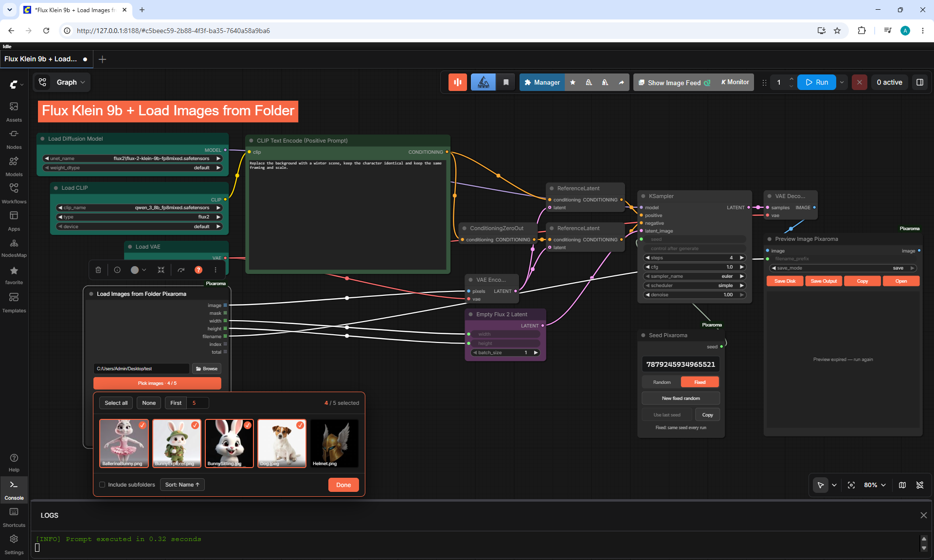Open the orange question mark node help
934x560 pixels.
198,270
